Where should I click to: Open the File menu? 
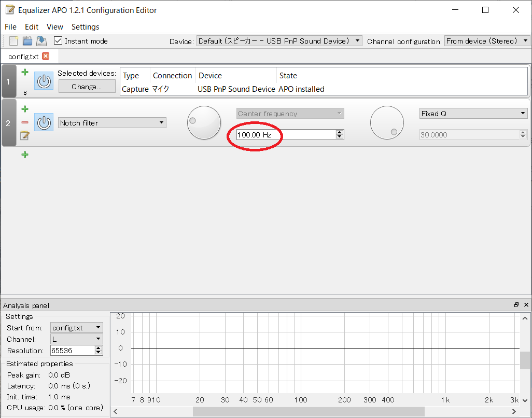10,27
